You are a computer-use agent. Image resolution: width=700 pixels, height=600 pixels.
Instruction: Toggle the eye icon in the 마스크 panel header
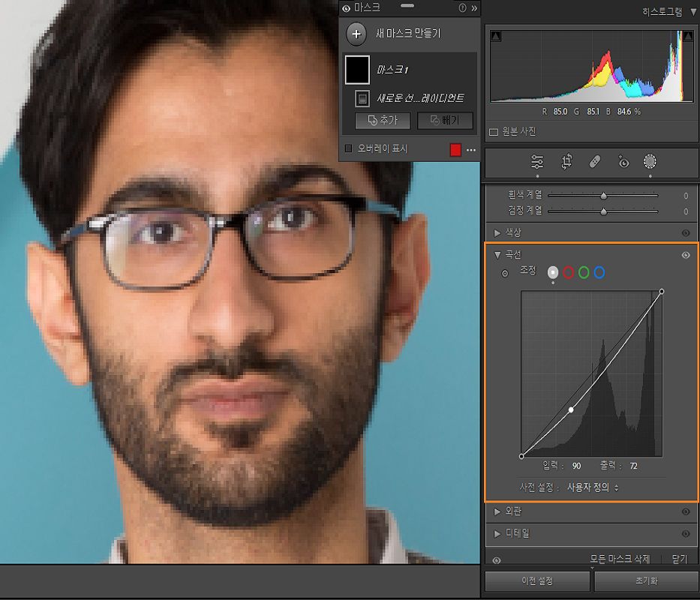346,8
